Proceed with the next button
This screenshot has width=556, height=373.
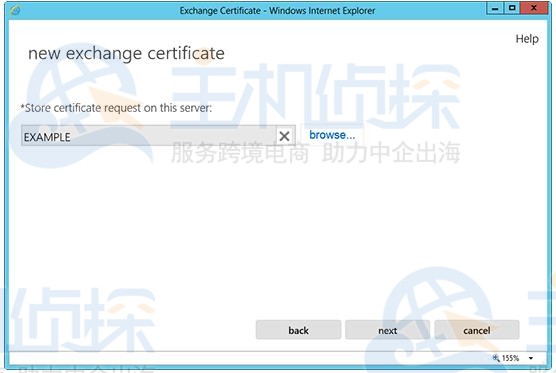click(388, 330)
